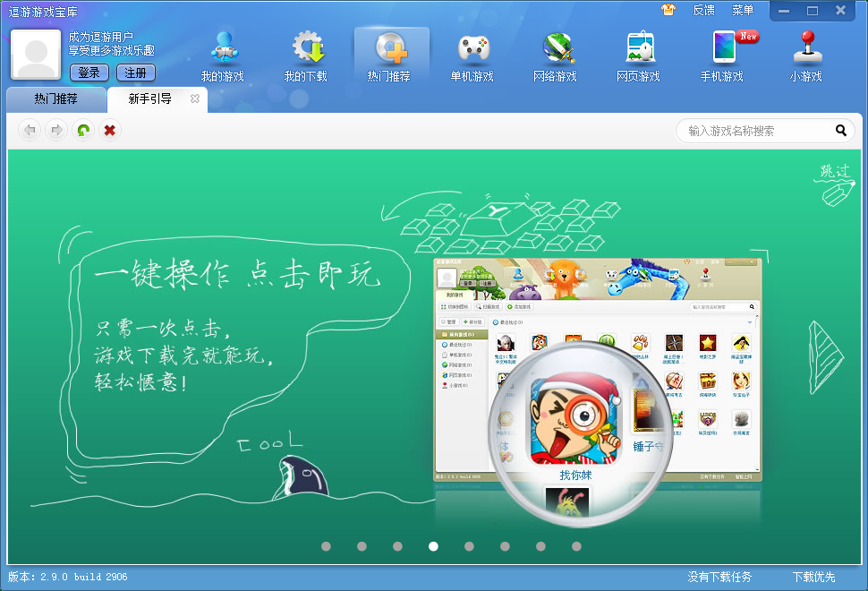
Task: Click 找你妹 game thumbnail in magnifier
Action: 575,421
